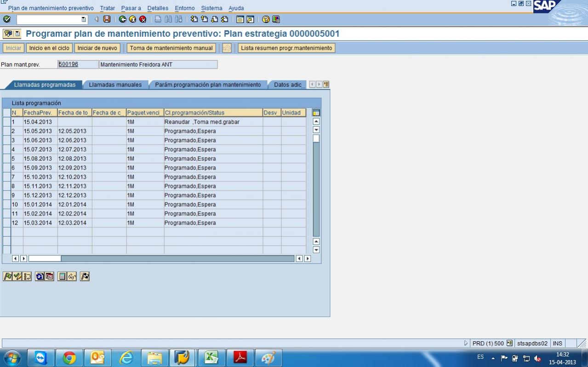The image size is (588, 367).
Task: Expand the tab list menu icon
Action: (326, 85)
